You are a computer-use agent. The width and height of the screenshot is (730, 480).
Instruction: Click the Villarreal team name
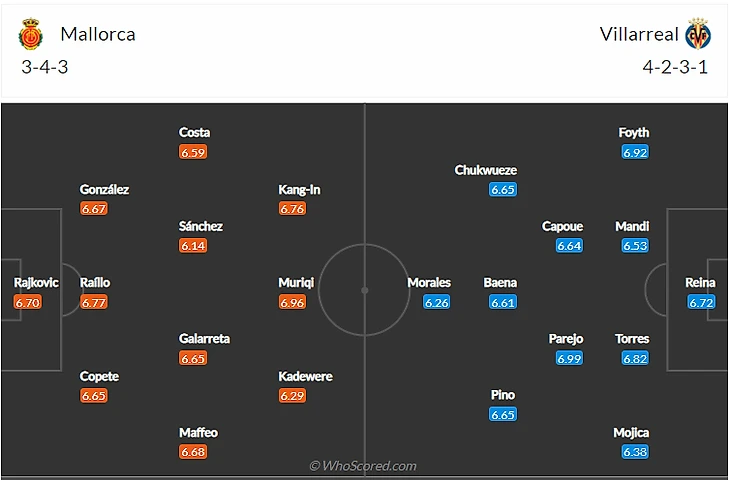coord(639,34)
